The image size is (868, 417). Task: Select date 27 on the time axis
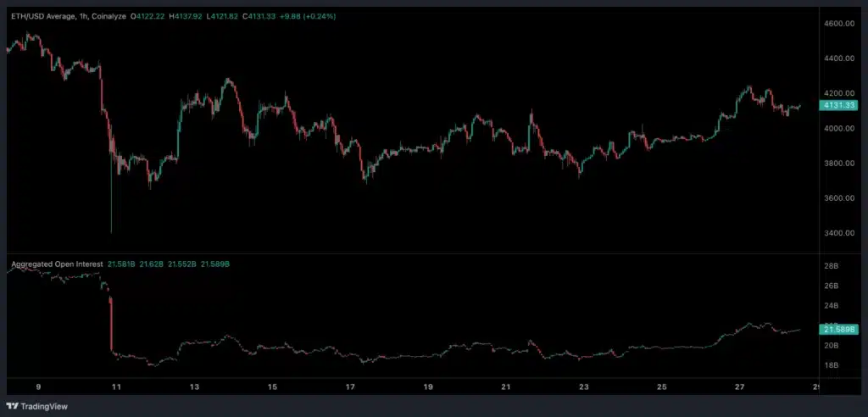740,387
